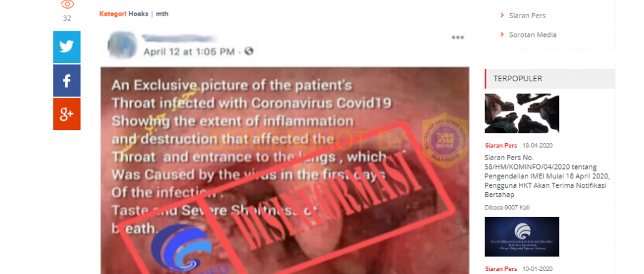Open the three-dots post options menu
Viewport: 644px width, 274px height.
tap(458, 38)
